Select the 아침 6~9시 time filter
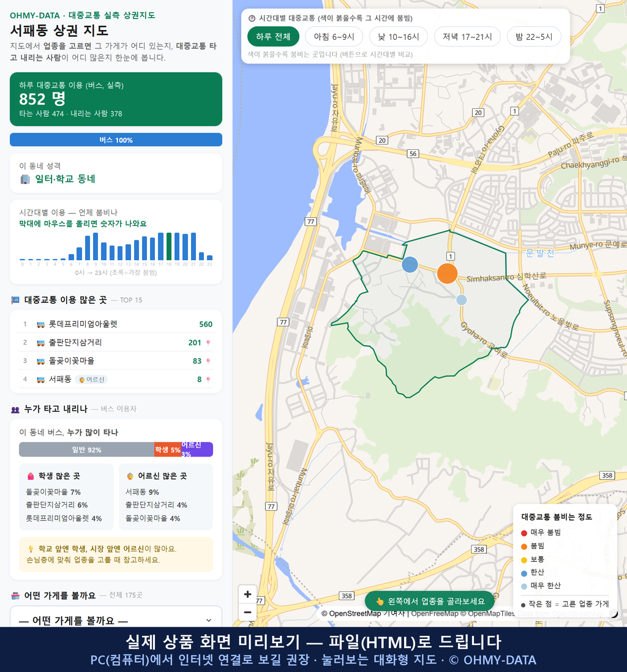 [x=334, y=37]
